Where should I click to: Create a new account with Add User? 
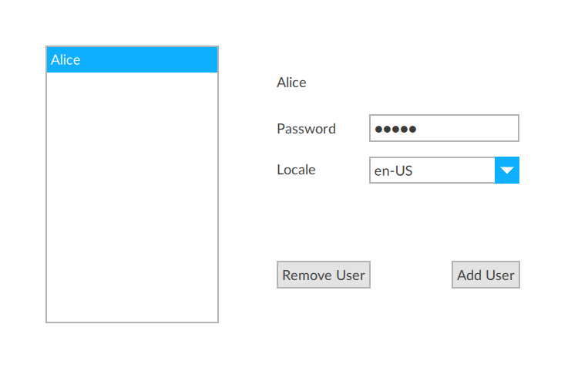(x=486, y=275)
